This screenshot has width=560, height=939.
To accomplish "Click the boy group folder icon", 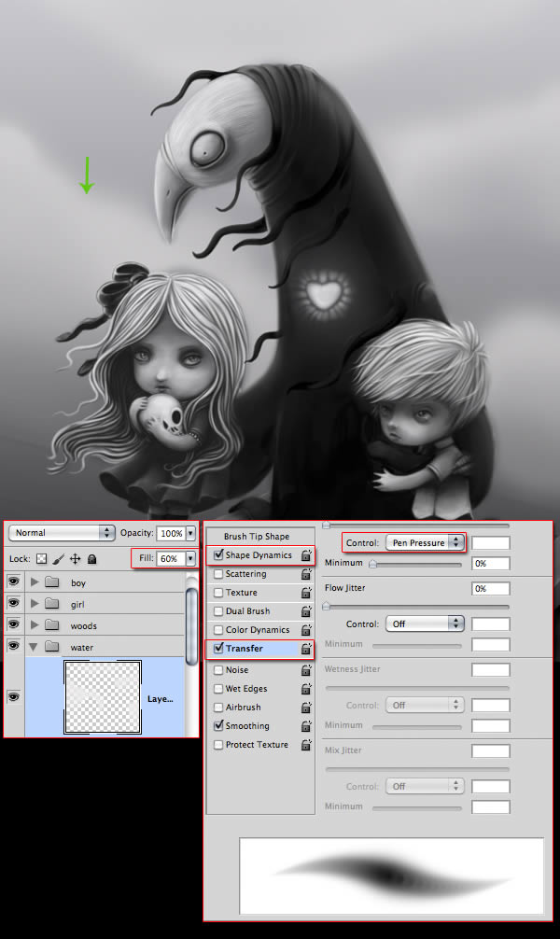I will point(52,582).
